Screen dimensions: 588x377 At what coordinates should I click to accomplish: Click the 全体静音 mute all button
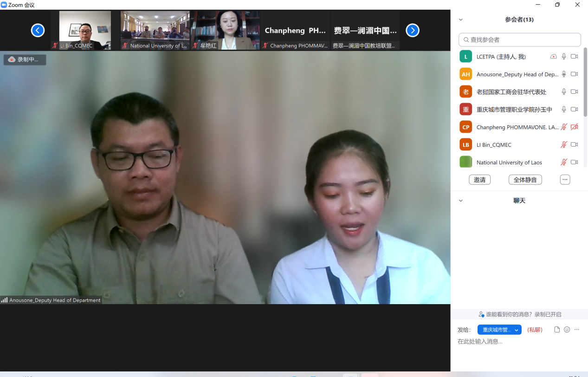coord(525,180)
